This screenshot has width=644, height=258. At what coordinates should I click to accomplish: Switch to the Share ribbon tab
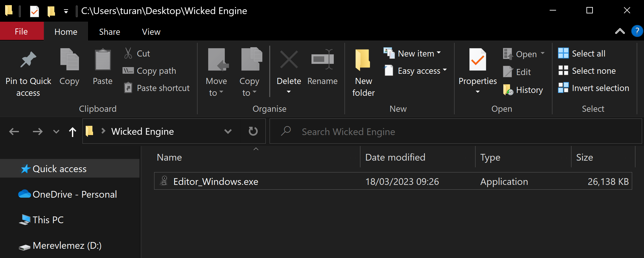110,32
